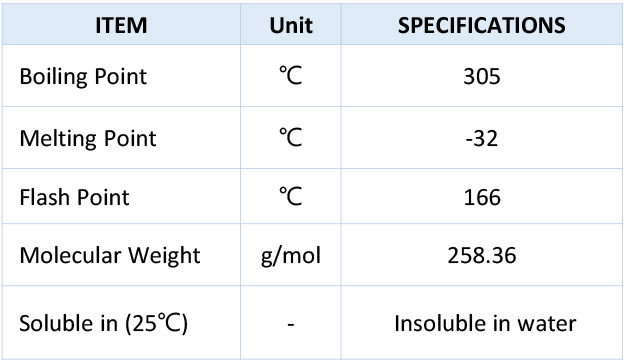Image resolution: width=626 pixels, height=363 pixels.
Task: Click the SPECIFICATIONS column header
Action: (481, 25)
